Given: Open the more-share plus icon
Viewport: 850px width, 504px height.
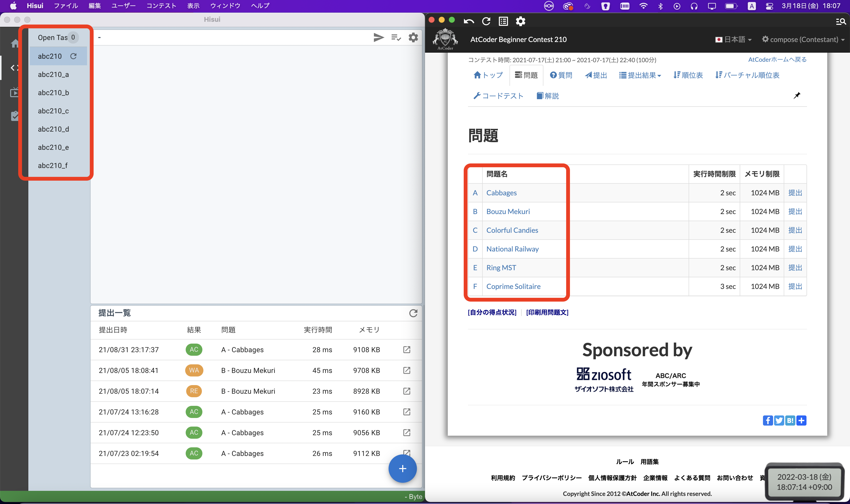Looking at the screenshot, I should coord(801,421).
